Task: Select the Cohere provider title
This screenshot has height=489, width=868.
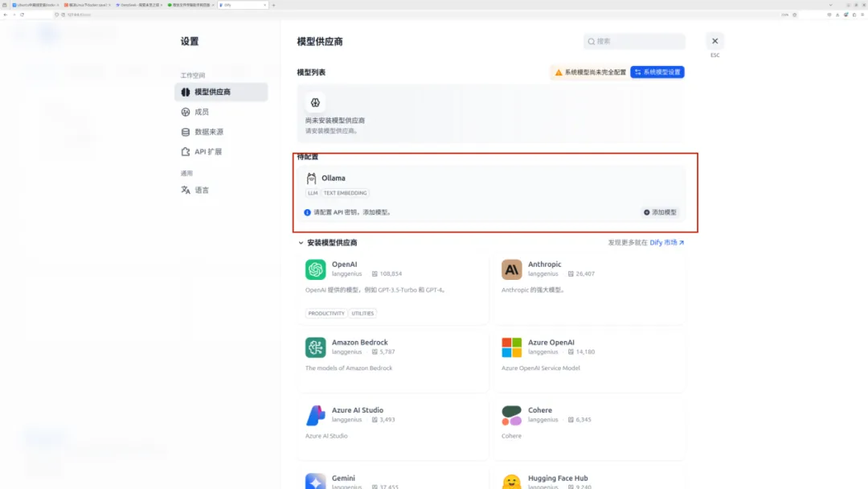Action: pyautogui.click(x=540, y=410)
